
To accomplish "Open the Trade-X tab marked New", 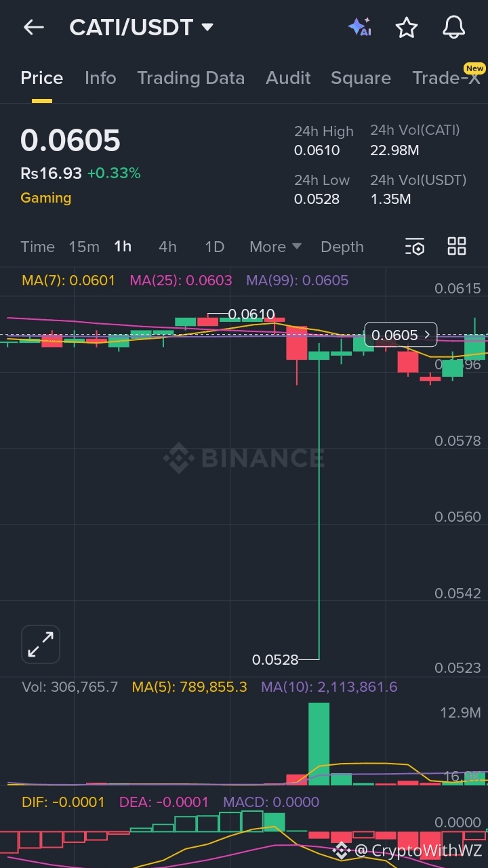I will pyautogui.click(x=447, y=77).
